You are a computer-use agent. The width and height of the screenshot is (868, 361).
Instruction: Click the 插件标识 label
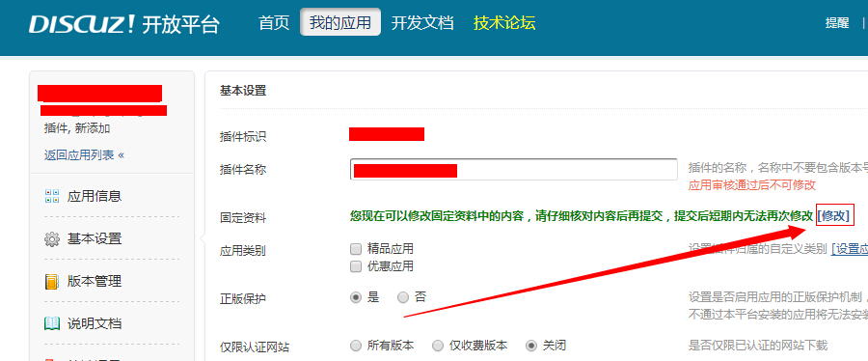pos(243,137)
